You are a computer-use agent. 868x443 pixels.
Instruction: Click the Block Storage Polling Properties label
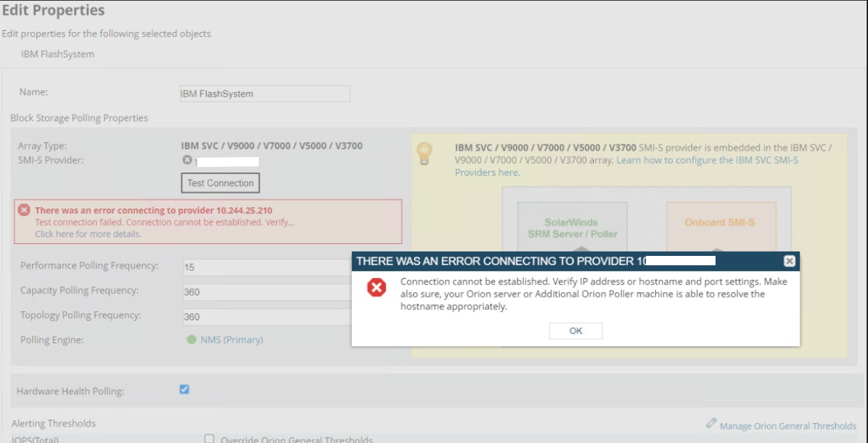pyautogui.click(x=79, y=118)
